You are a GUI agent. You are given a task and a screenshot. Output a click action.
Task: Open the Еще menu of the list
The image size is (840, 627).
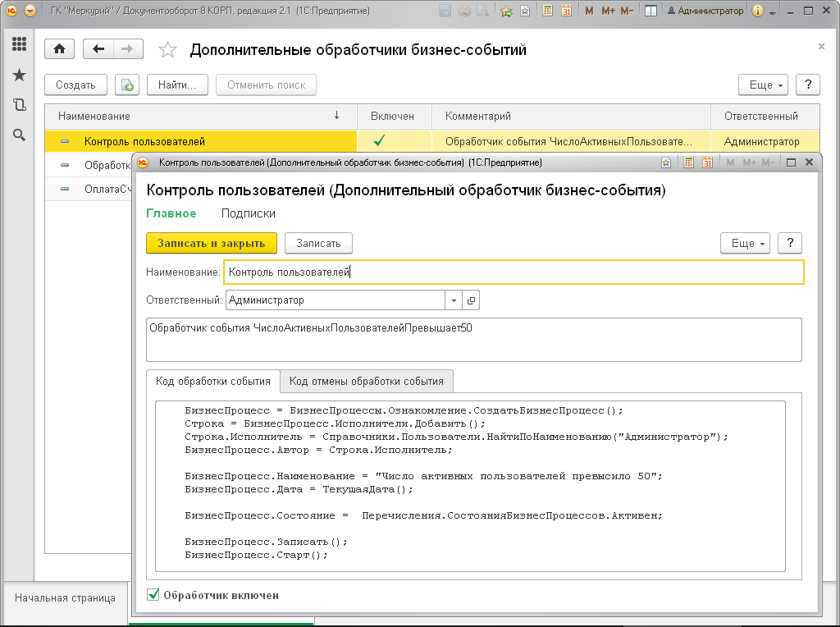click(763, 85)
